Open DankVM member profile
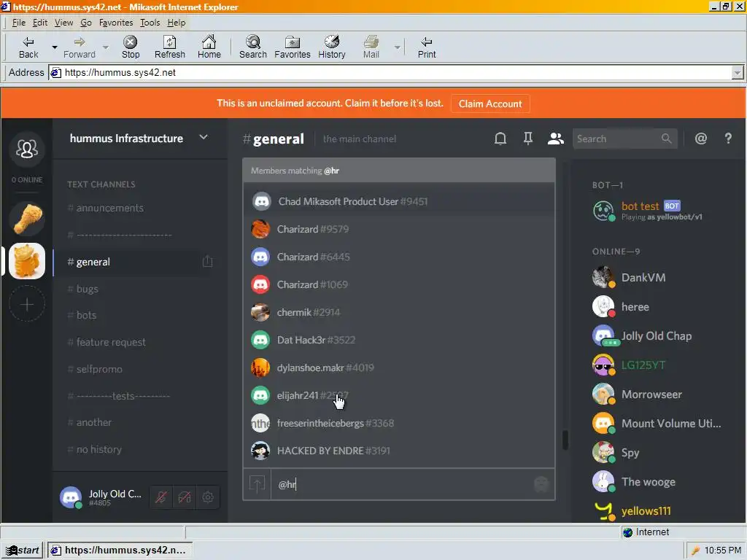The height and width of the screenshot is (560, 747). (659, 277)
